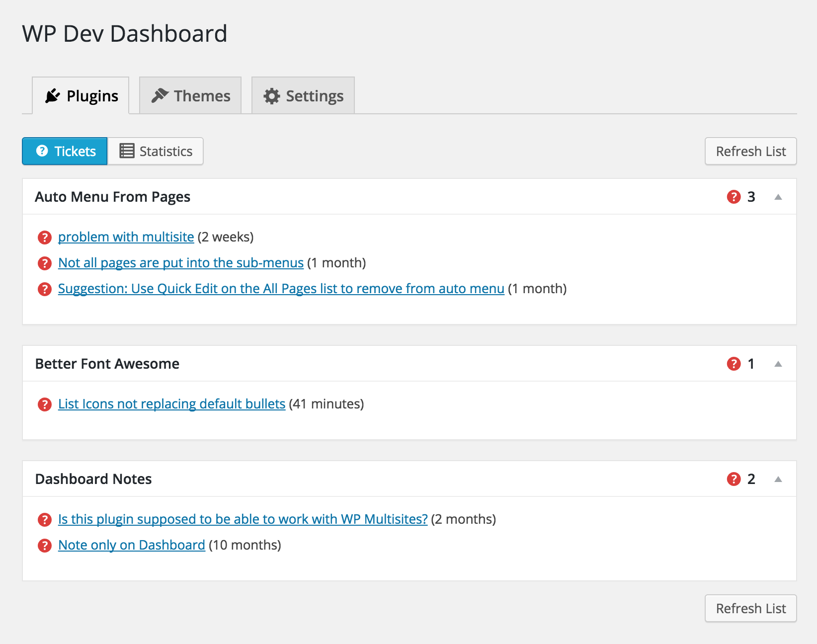Viewport: 817px width, 644px height.
Task: Click the red icon beside 'Note only on Dashboard'
Action: (45, 546)
